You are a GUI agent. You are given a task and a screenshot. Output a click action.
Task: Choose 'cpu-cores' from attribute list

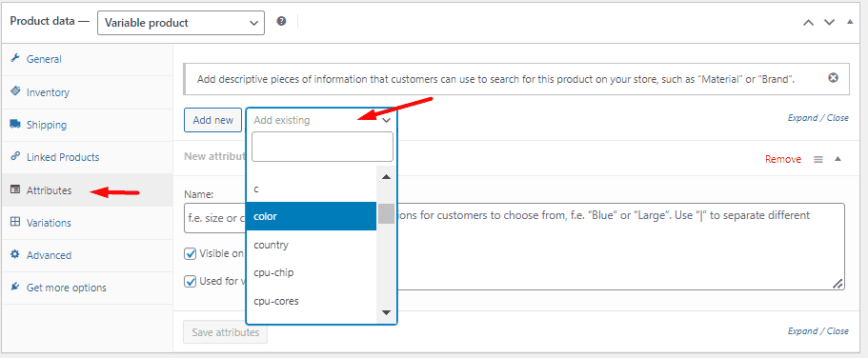point(312,301)
